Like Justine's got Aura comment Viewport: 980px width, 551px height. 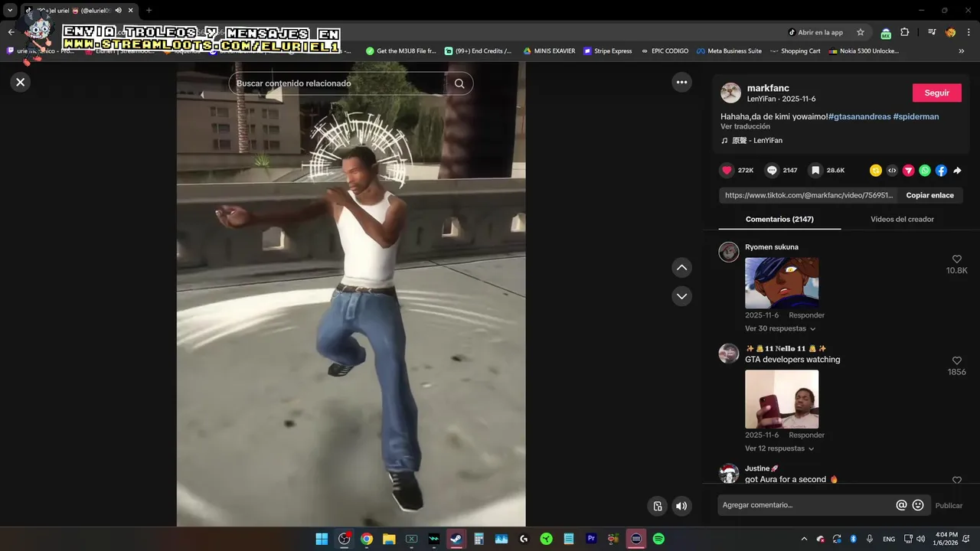956,480
